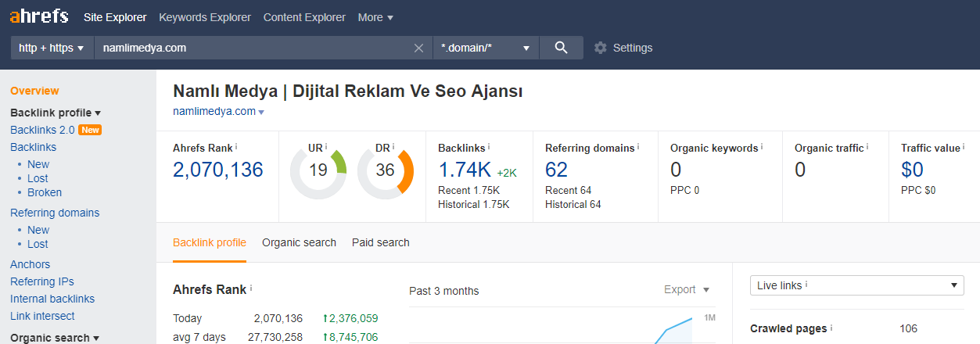Click the 1.74K backlinks value
Image resolution: width=980 pixels, height=344 pixels.
click(465, 170)
